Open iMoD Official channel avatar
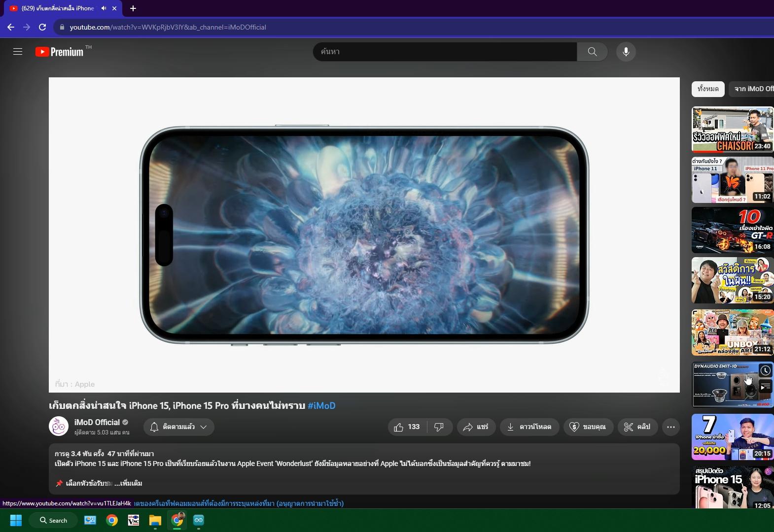This screenshot has height=532, width=774. 59,426
